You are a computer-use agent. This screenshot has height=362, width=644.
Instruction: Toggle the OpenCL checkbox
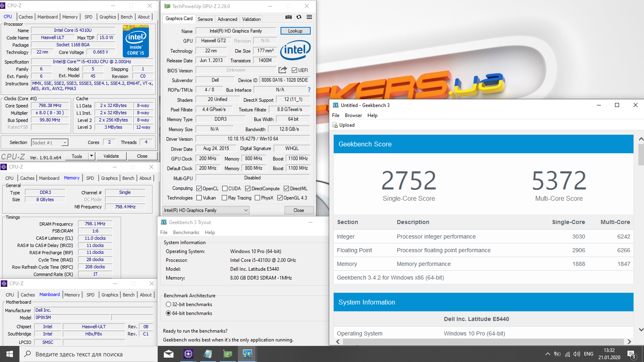(x=199, y=188)
